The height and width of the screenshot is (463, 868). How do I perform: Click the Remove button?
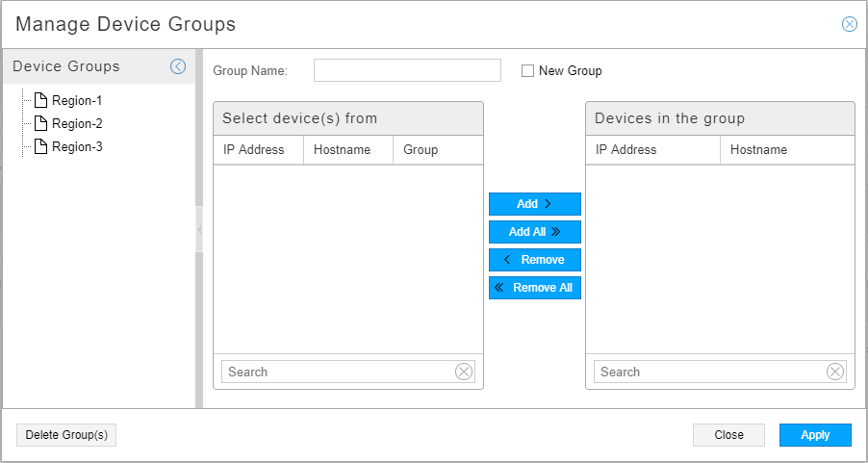coord(535,260)
